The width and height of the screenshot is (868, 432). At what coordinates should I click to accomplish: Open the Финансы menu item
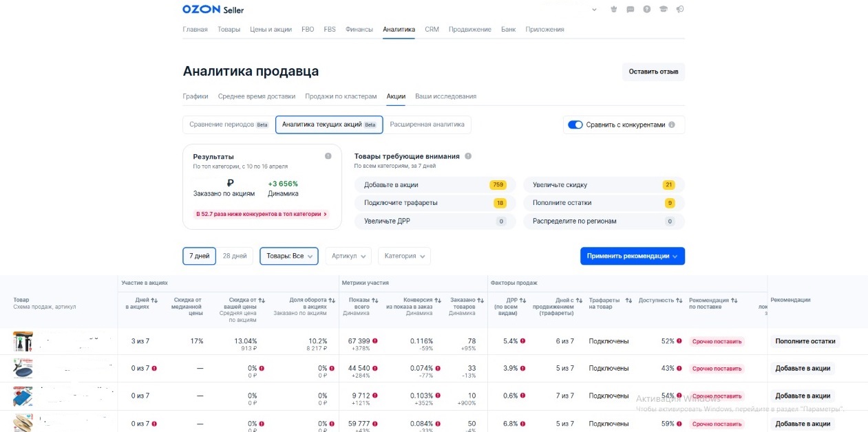tap(359, 30)
